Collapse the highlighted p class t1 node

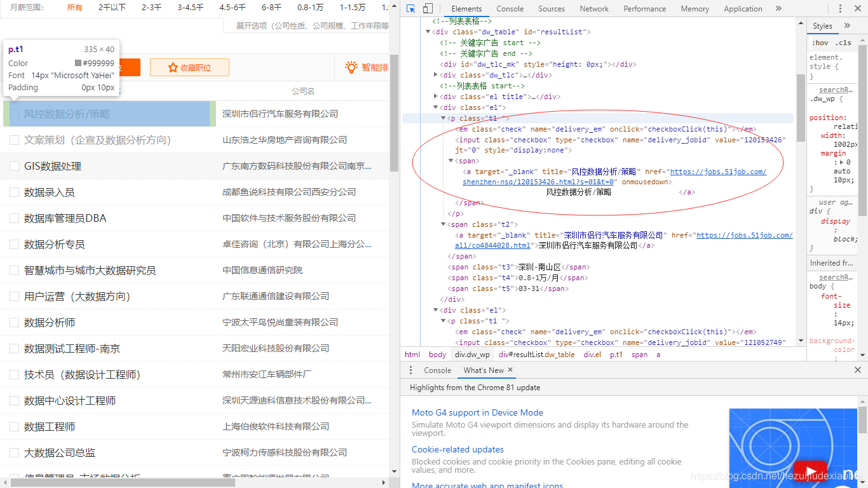point(444,118)
